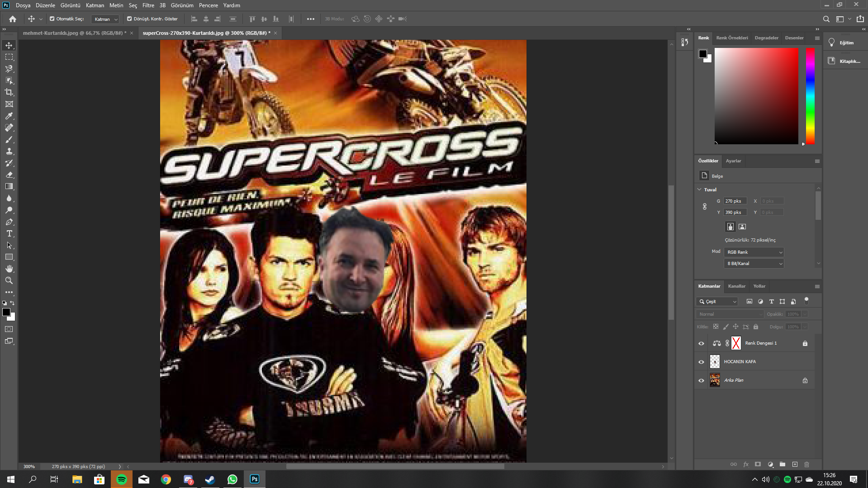Hide the Renk Dengesi 1 layer

(x=701, y=343)
